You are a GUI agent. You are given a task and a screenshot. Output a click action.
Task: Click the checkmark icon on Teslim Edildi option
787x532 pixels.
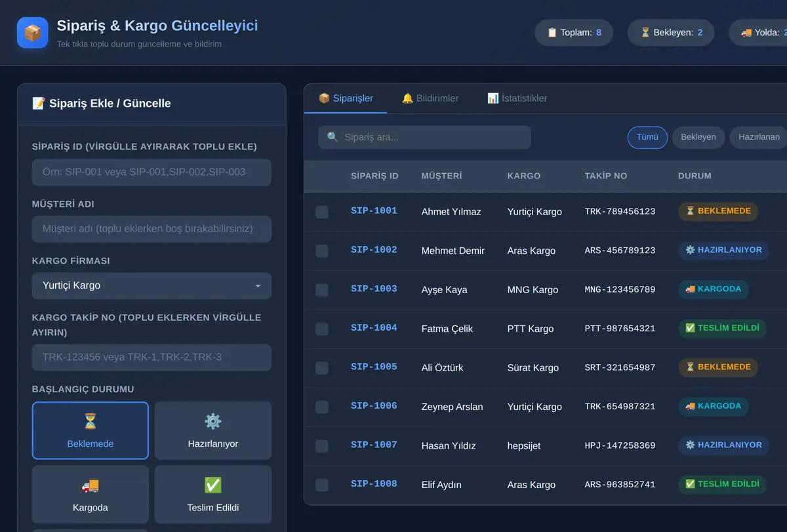213,485
